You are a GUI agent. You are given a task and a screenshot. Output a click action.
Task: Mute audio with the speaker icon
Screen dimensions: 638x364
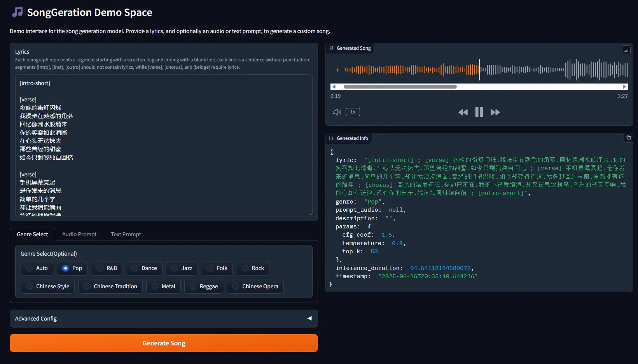click(337, 112)
